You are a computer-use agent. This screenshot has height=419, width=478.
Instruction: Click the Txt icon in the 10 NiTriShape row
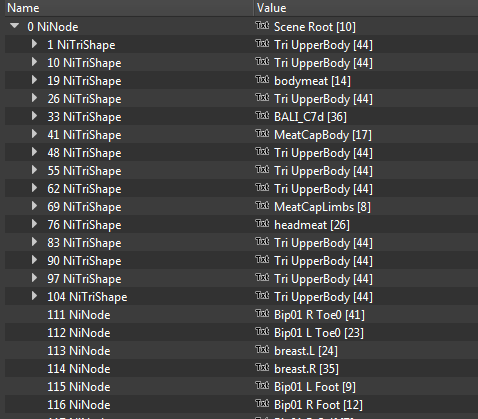pos(262,62)
